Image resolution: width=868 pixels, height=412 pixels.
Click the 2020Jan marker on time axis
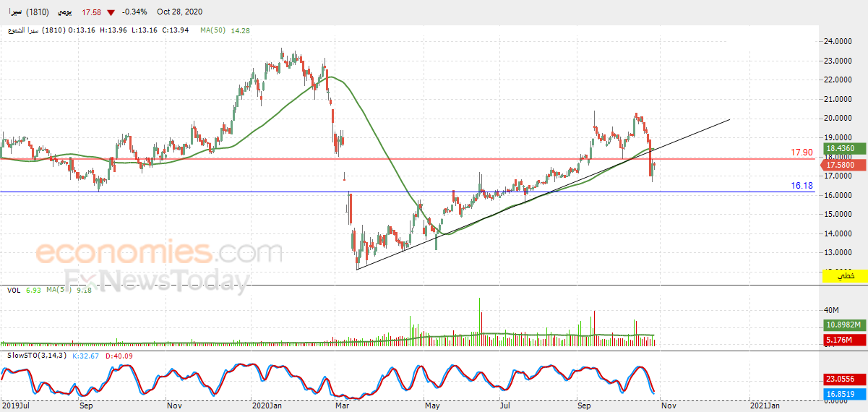tap(265, 406)
